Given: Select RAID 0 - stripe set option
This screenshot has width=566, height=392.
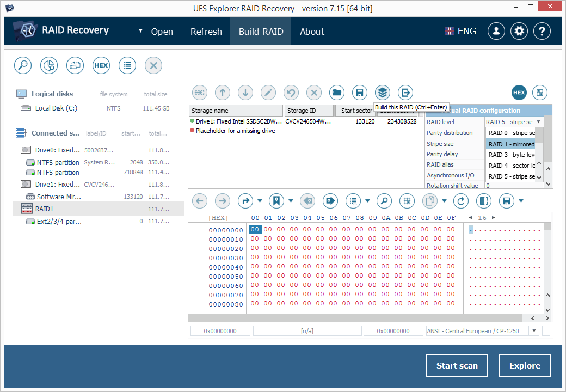Looking at the screenshot, I should (512, 133).
